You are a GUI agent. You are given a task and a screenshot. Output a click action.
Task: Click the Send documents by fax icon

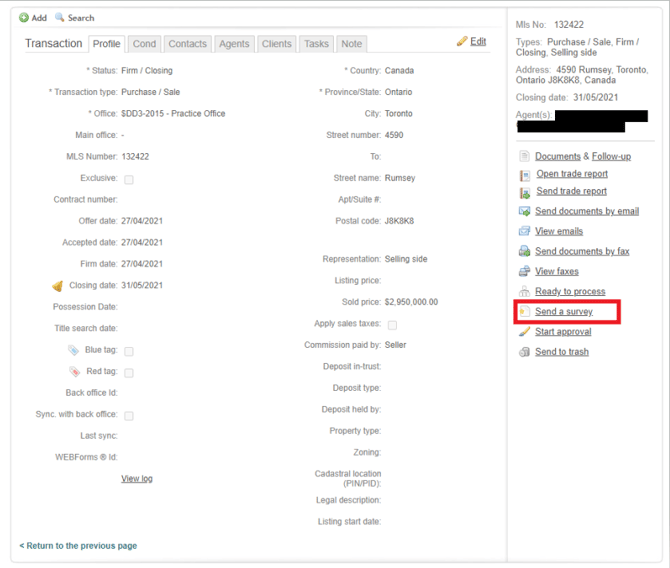[524, 251]
